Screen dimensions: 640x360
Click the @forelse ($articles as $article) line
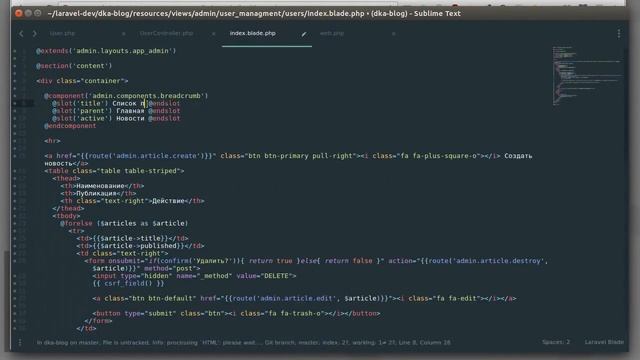124,223
